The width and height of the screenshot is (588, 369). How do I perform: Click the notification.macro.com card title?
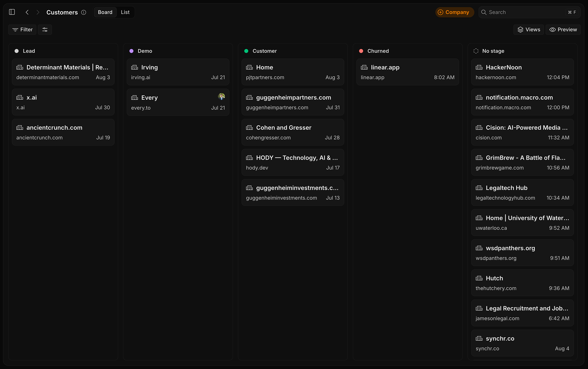point(519,97)
